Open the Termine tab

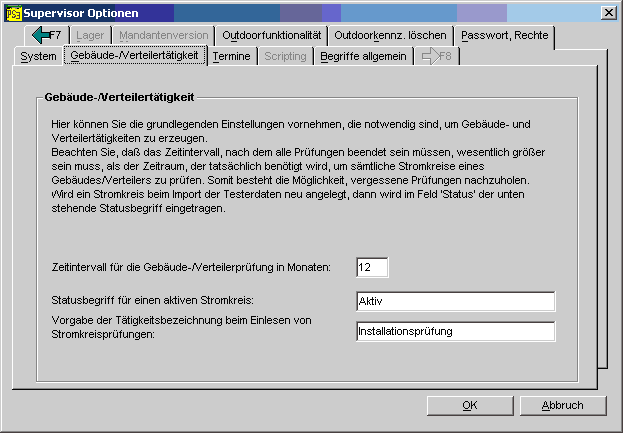point(232,56)
